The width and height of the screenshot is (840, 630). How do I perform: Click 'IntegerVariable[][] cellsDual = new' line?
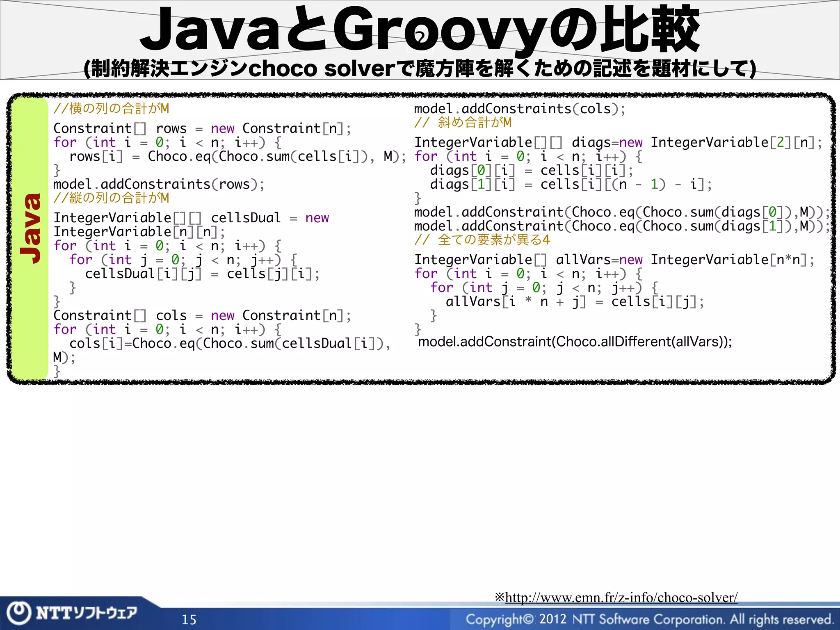tap(191, 218)
